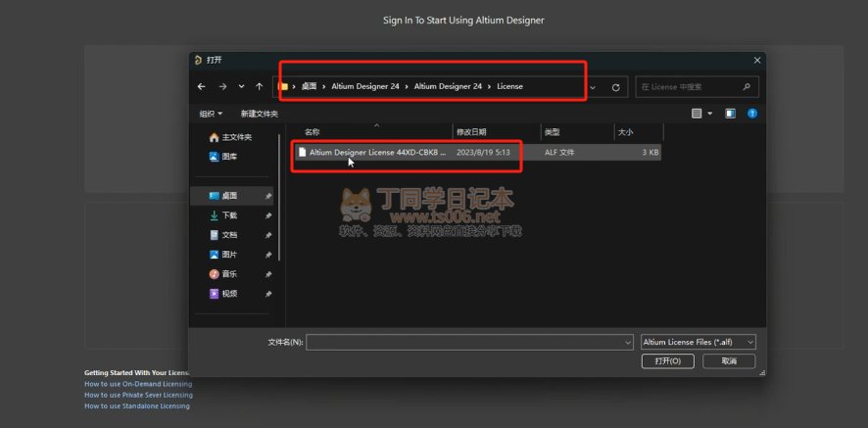Sort files by 修改日期 column header

point(468,131)
